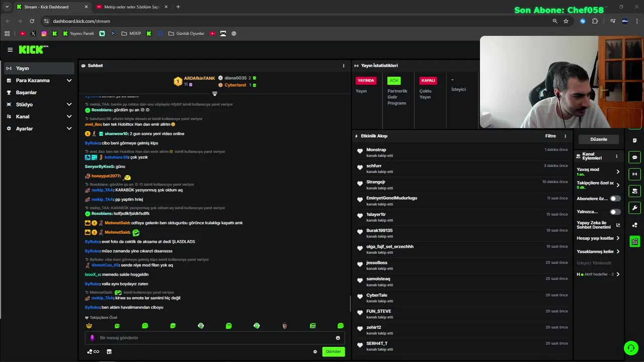This screenshot has width=644, height=362.
Task: Open X (Twitter) bookmark
Action: tap(33, 34)
